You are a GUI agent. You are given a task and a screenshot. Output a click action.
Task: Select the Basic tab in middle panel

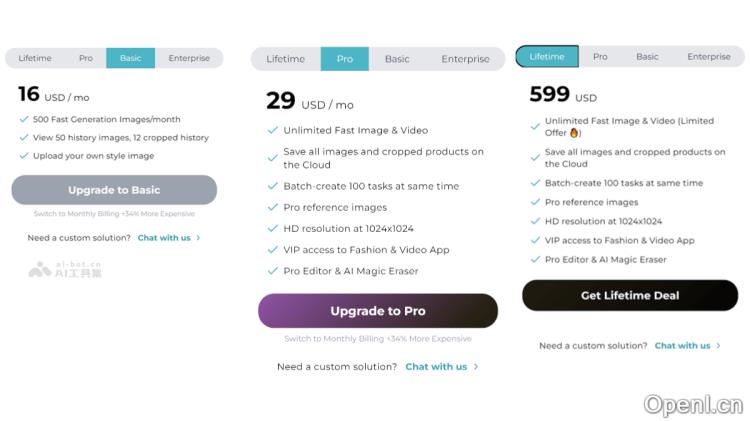(x=397, y=59)
